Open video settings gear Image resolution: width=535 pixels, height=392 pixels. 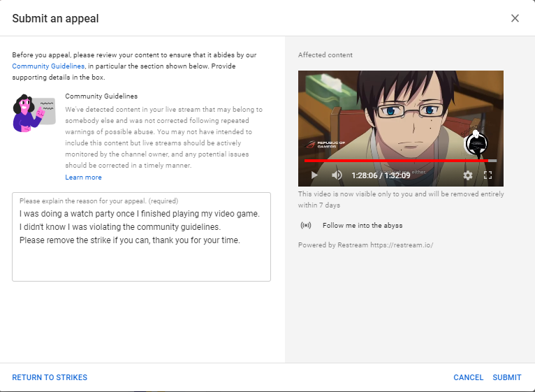pyautogui.click(x=468, y=175)
